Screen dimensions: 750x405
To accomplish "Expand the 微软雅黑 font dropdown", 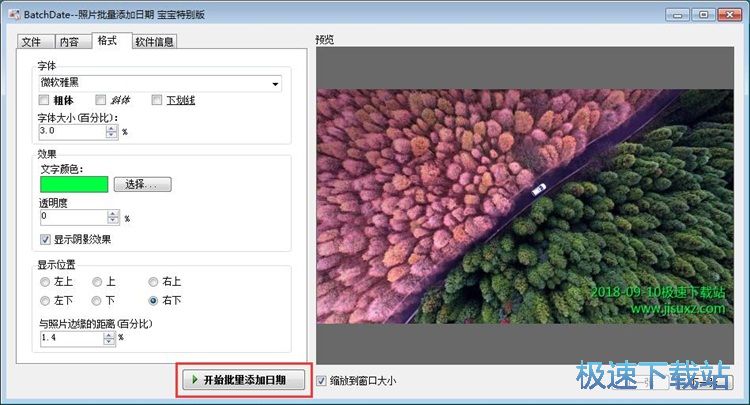I will 276,84.
